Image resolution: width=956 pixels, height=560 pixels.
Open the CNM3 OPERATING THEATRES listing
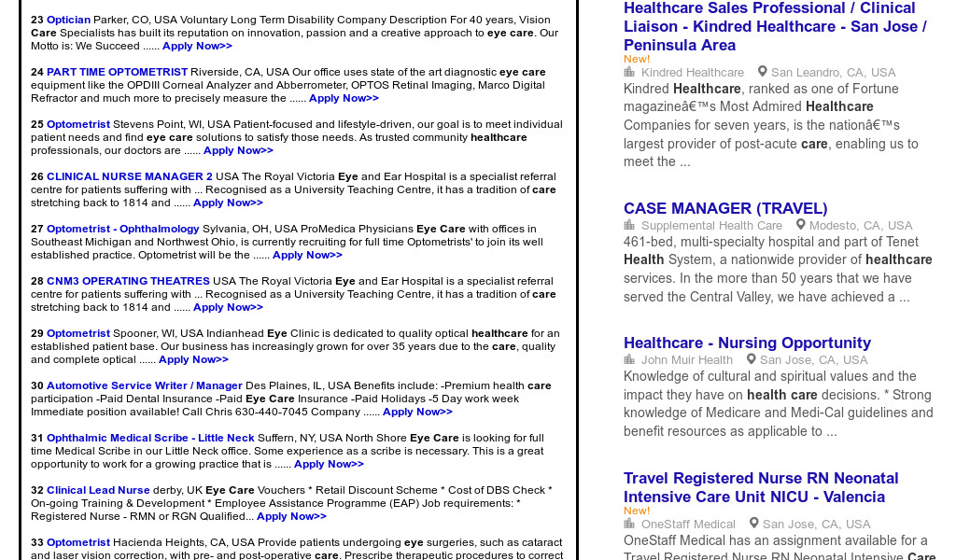pyautogui.click(x=128, y=282)
